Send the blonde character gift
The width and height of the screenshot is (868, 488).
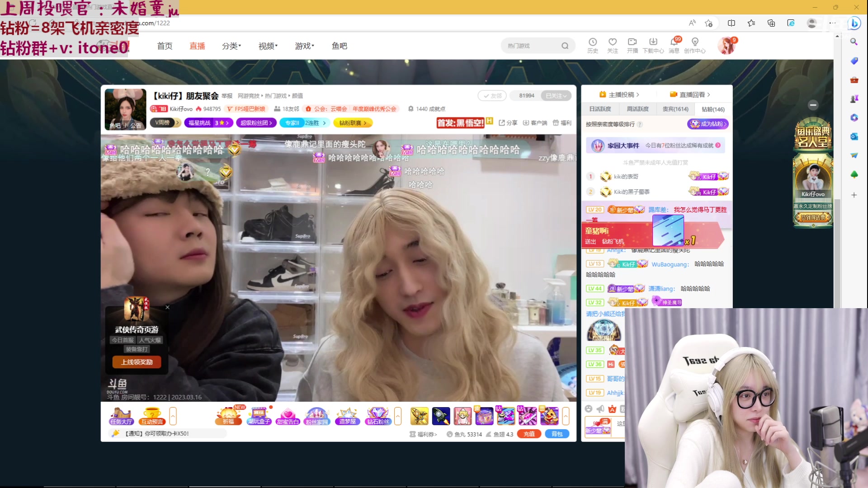[x=462, y=416]
